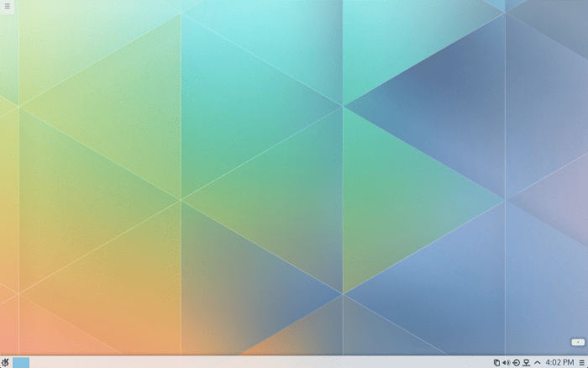Toggle the audio volume popup from the tray
This screenshot has width=588, height=368.
pos(506,362)
